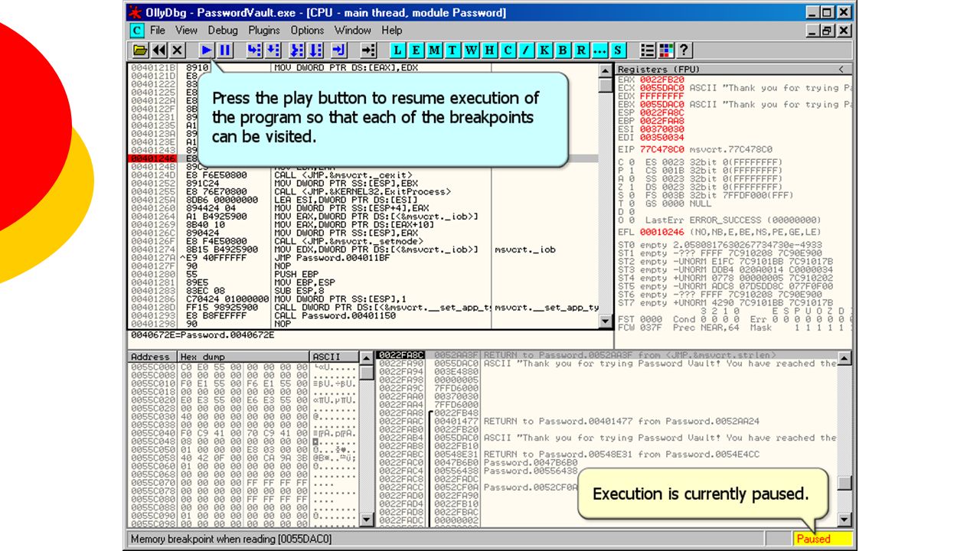Click the ASCII column header in dump
This screenshot has width=980, height=551.
tap(334, 357)
